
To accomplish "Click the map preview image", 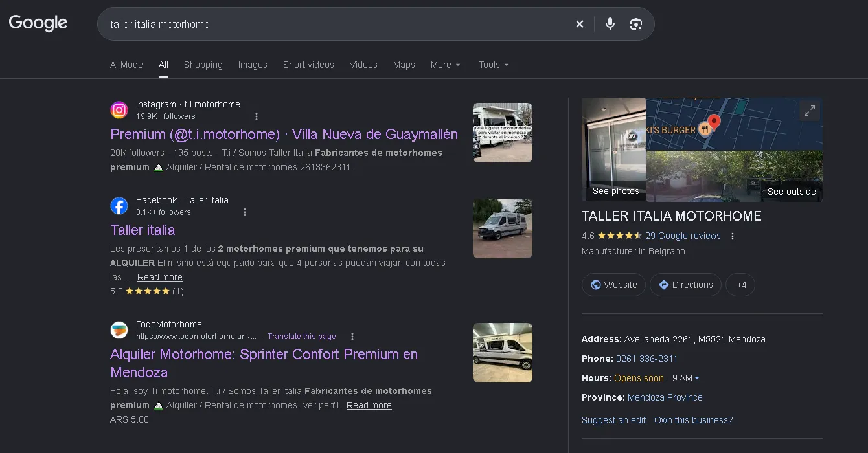I will 735,124.
